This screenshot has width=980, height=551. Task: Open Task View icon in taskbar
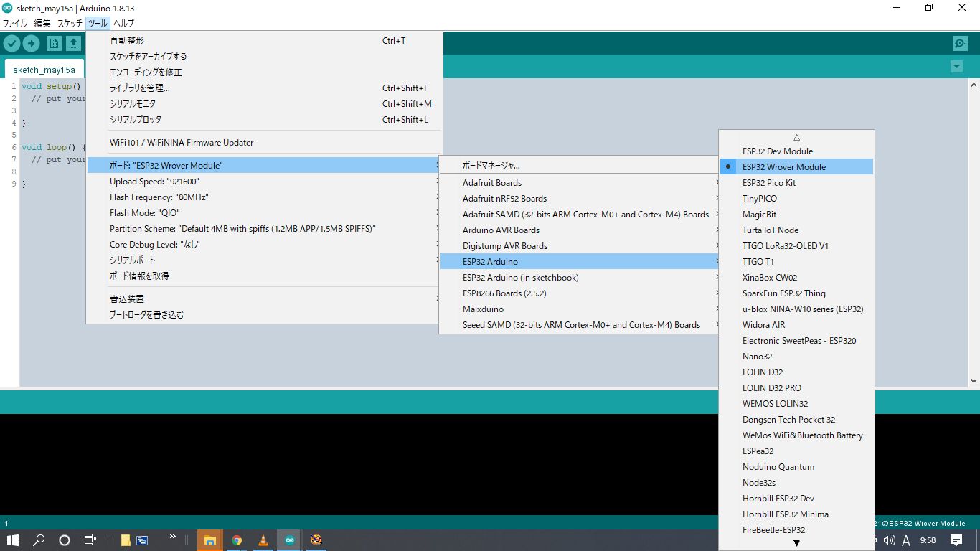(90, 540)
